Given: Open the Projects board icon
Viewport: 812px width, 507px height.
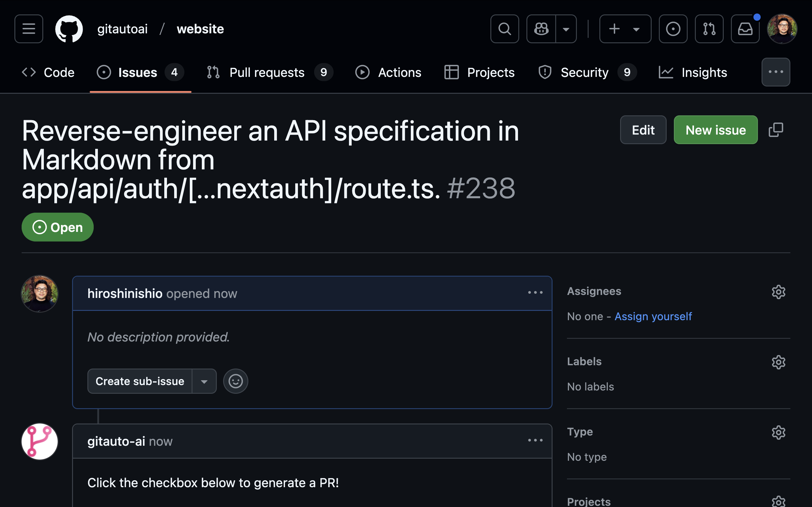Looking at the screenshot, I should click(452, 72).
